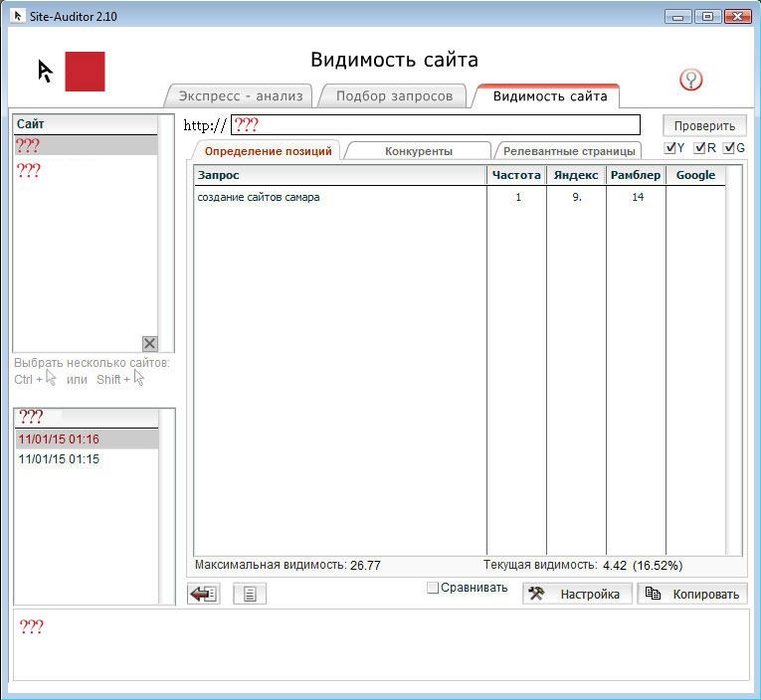Click the http:// site URL input field

pyautogui.click(x=435, y=125)
